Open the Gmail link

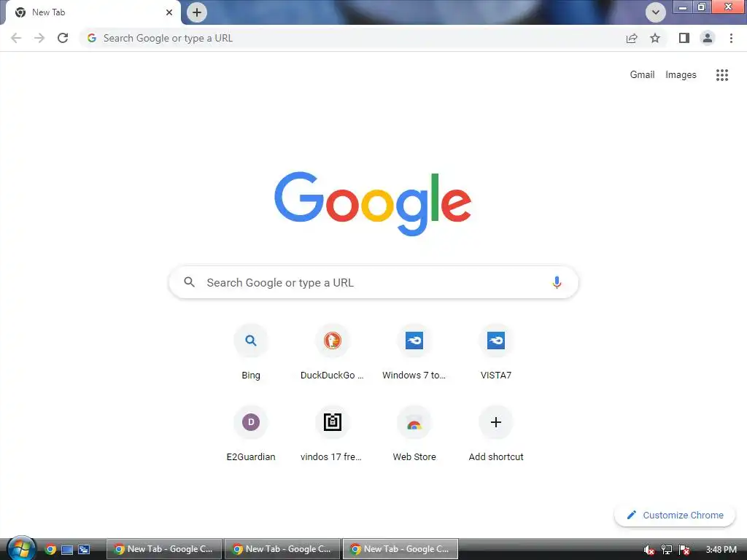click(x=642, y=75)
